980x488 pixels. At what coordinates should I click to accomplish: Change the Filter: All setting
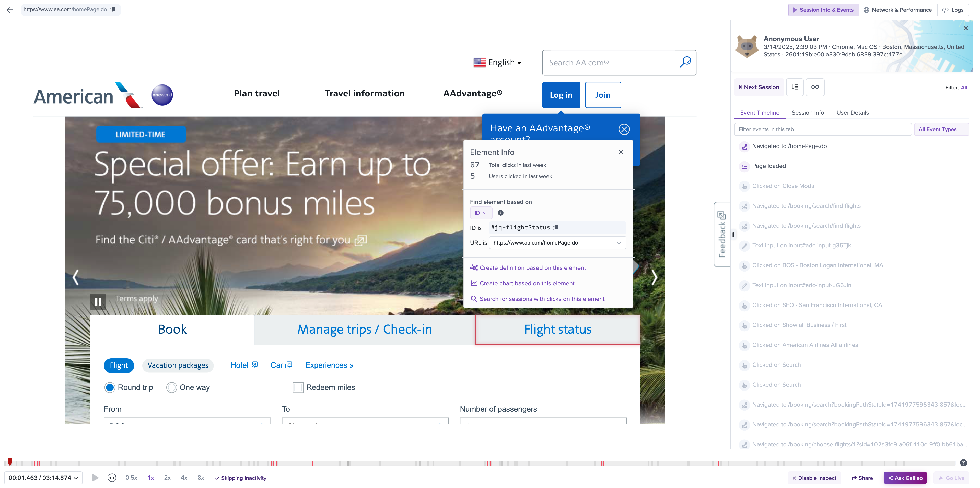point(964,87)
